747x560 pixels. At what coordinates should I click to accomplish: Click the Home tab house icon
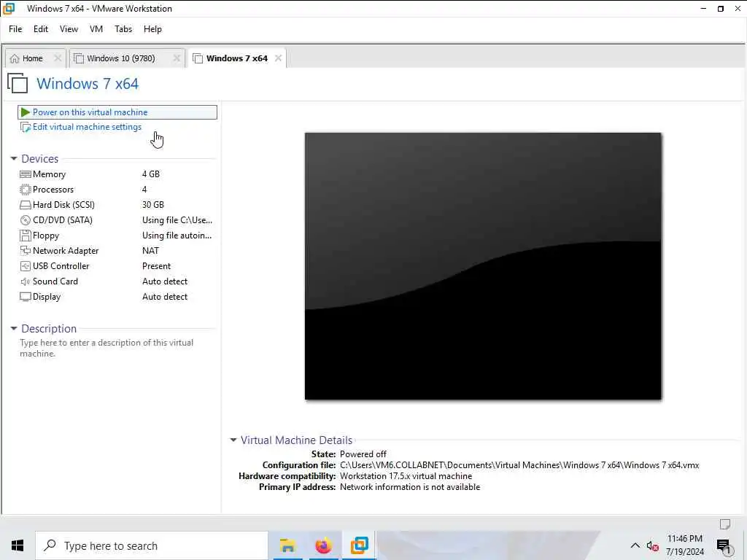click(x=15, y=58)
